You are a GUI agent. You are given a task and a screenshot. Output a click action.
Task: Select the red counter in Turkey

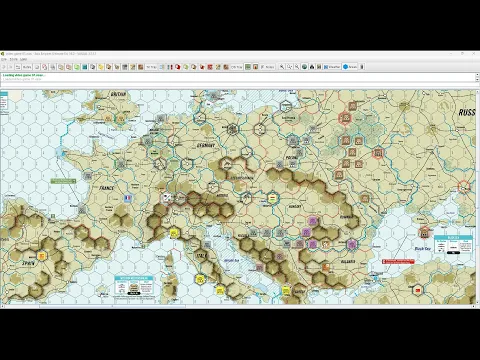(418, 291)
